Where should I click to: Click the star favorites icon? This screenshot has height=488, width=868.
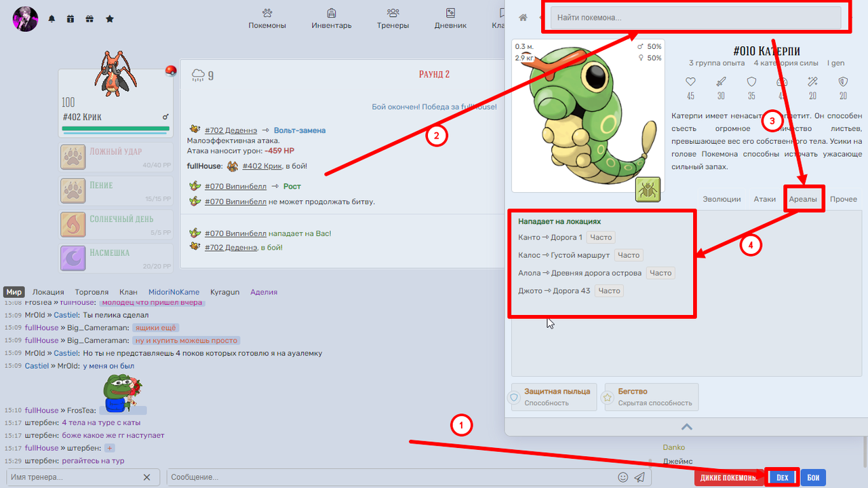click(x=110, y=19)
